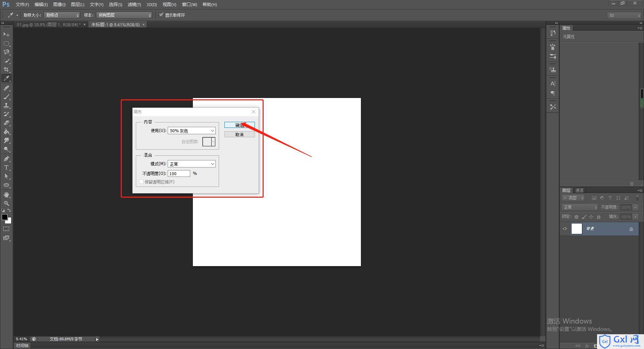Open the Timeline panel
Viewport: 644px width, 349px height.
[22, 345]
